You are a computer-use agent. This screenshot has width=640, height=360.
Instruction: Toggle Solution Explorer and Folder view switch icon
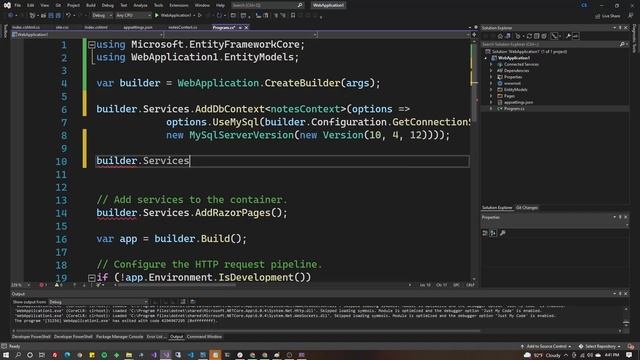508,36
